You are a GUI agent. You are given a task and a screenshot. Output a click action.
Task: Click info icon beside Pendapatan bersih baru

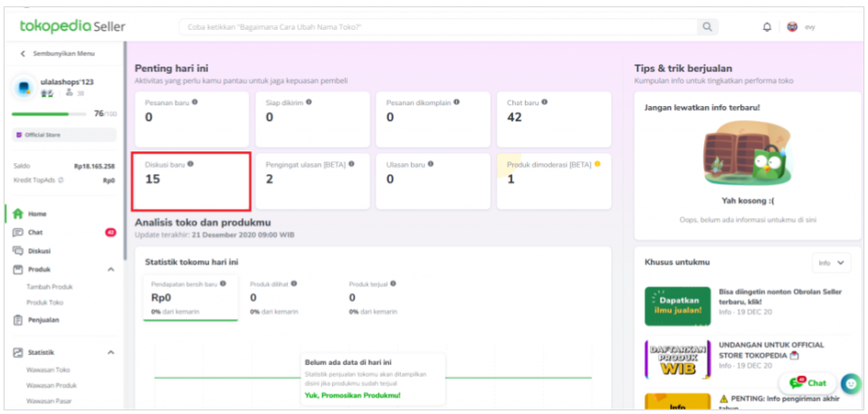(223, 284)
